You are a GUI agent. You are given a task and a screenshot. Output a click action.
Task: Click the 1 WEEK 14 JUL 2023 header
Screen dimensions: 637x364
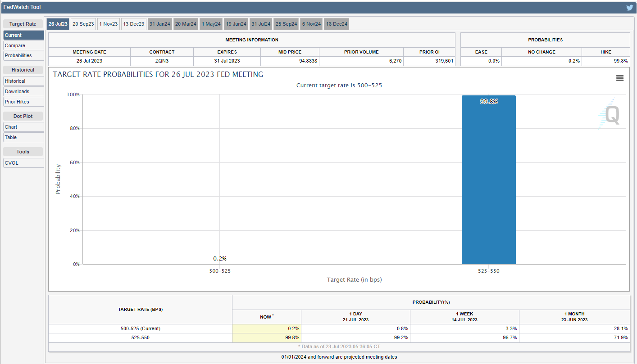tap(464, 317)
